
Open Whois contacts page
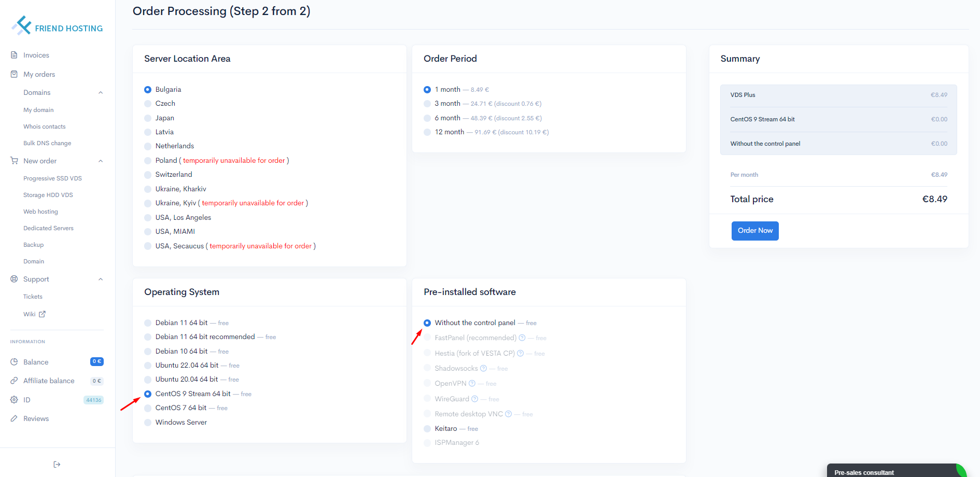45,127
